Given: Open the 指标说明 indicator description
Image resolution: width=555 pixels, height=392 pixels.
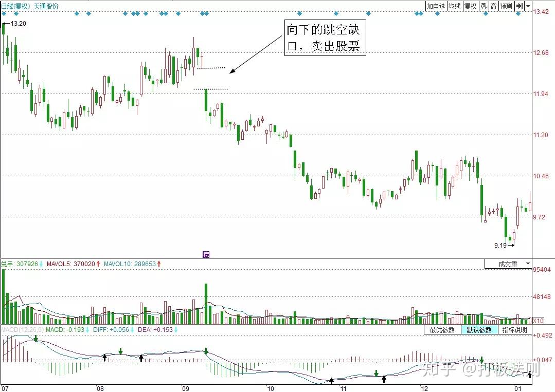Looking at the screenshot, I should [515, 330].
